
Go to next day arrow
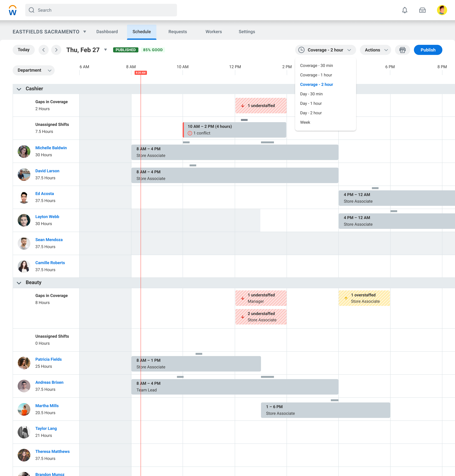click(x=56, y=50)
